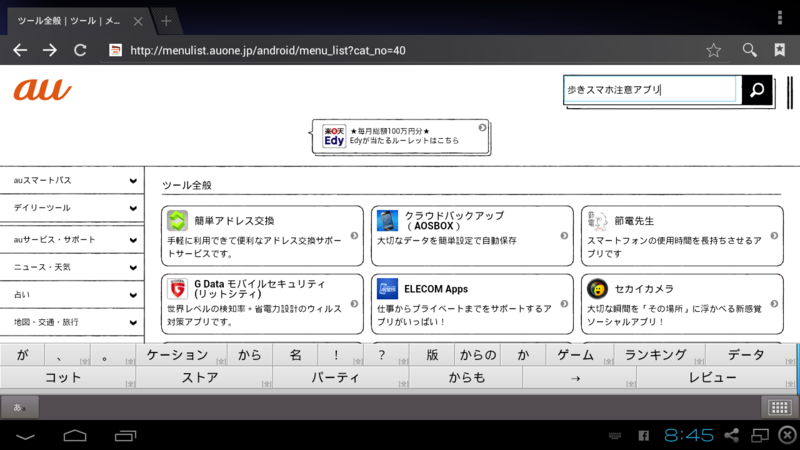Viewport: 800px width, 450px height.
Task: Tap the circled X status bar icon
Action: click(x=788, y=435)
